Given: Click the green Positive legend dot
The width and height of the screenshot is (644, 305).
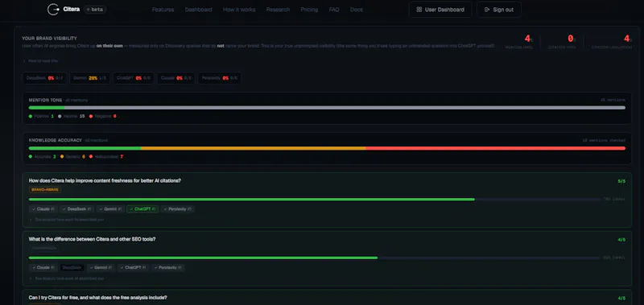Looking at the screenshot, I should 31,116.
